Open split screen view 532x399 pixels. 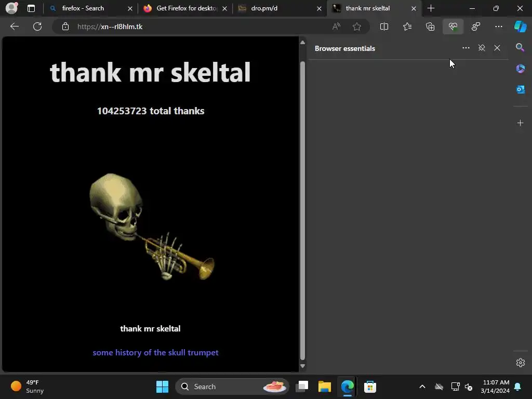click(x=384, y=26)
